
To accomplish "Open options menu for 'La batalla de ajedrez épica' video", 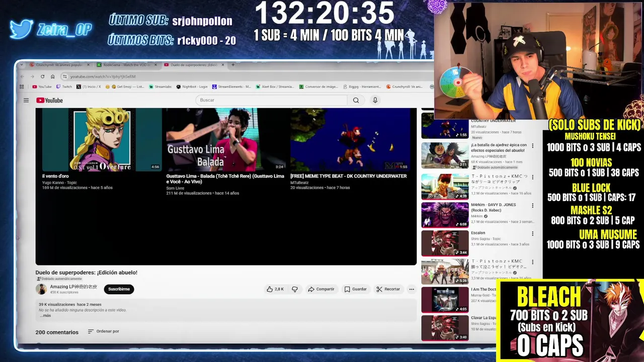I will pos(533,146).
